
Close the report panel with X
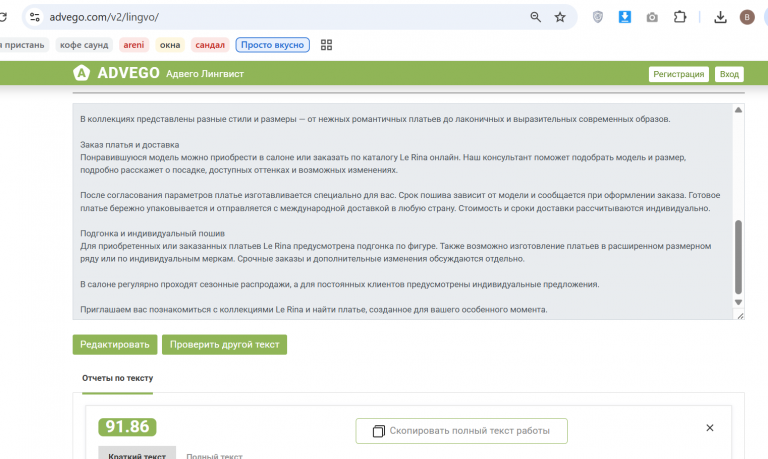(x=710, y=428)
